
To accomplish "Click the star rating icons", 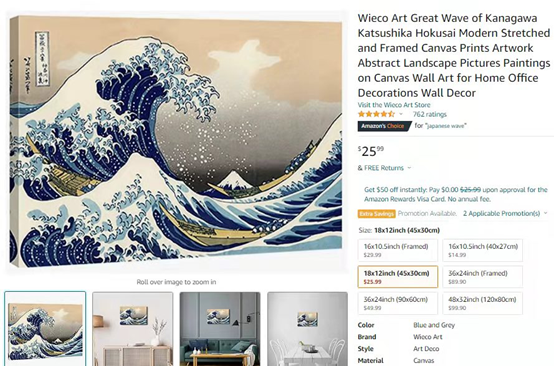I will click(x=376, y=114).
